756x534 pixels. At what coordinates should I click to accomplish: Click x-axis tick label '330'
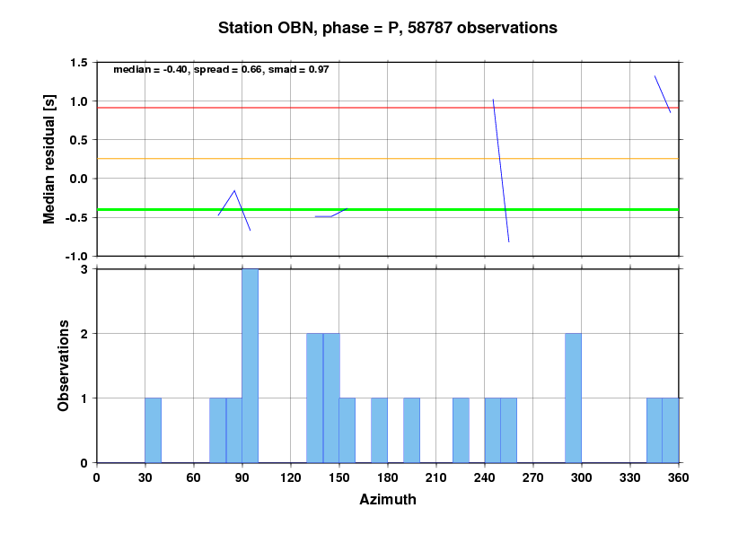630,477
